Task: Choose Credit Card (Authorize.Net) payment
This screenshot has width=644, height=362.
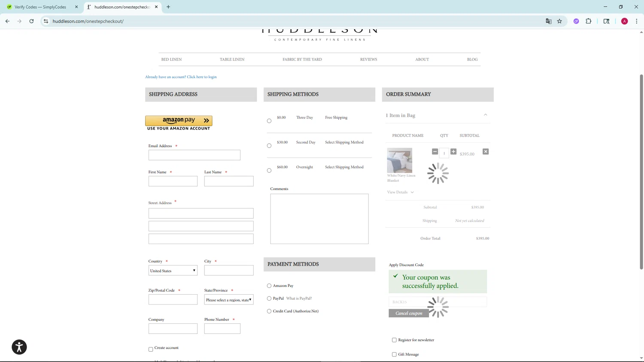Action: (269, 311)
